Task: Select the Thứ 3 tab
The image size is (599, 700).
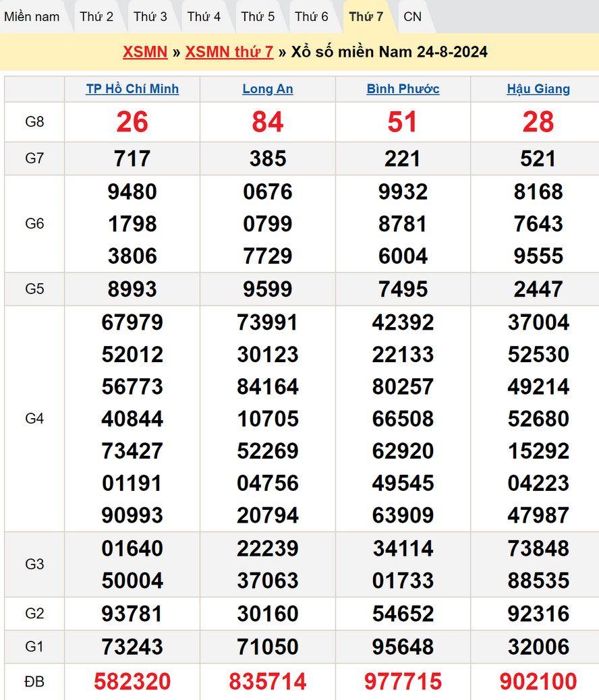Action: click(x=150, y=17)
